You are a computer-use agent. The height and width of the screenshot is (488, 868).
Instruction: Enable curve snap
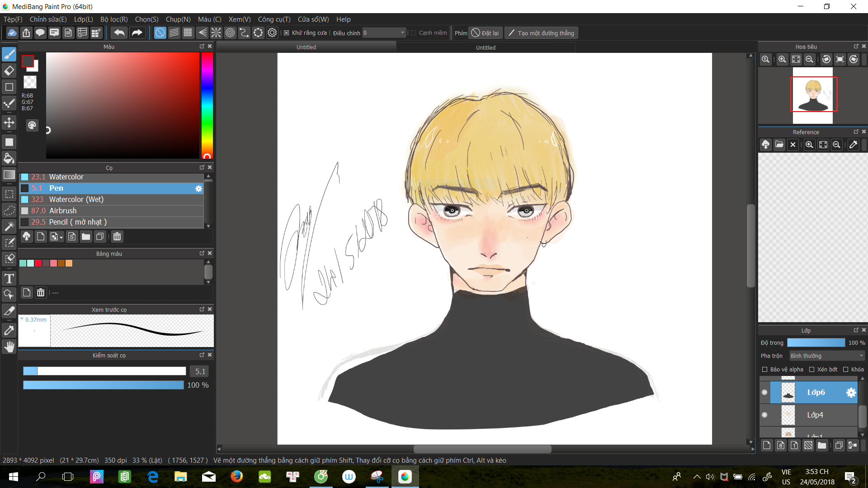[244, 33]
